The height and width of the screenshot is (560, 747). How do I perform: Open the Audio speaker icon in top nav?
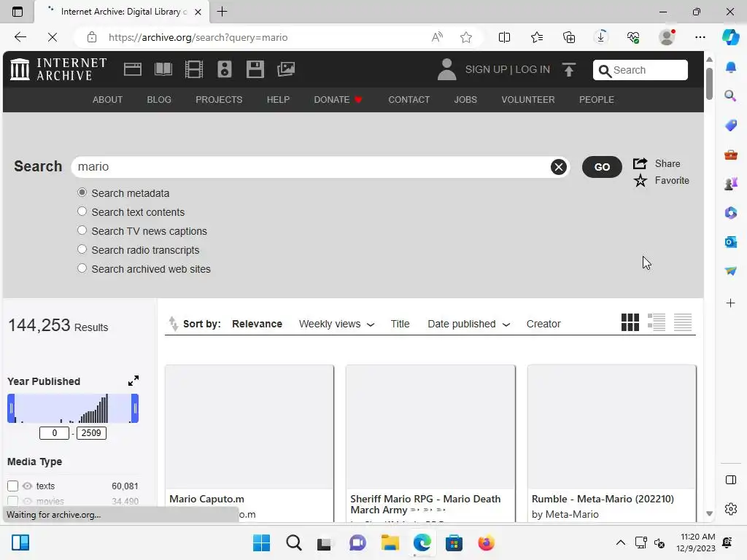coord(225,69)
